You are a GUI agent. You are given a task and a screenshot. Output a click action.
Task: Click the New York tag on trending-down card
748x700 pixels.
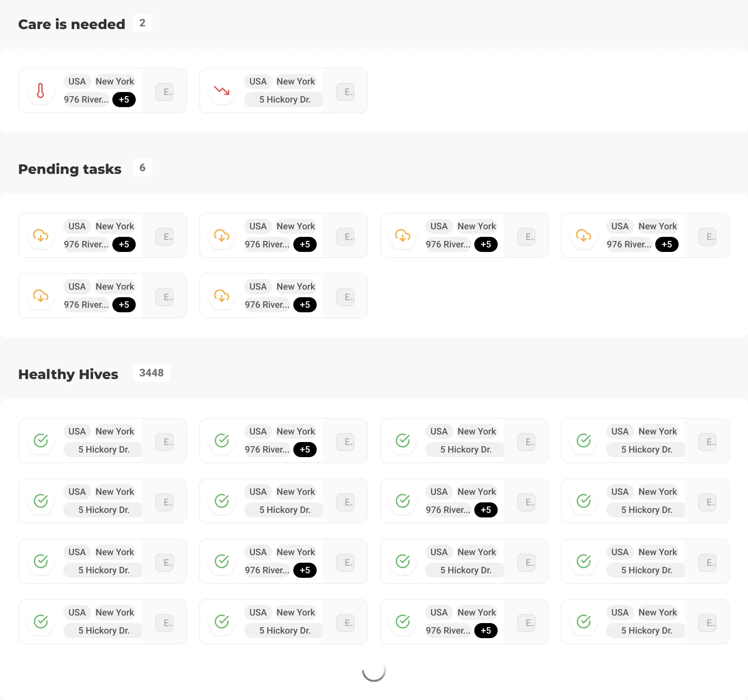[296, 81]
